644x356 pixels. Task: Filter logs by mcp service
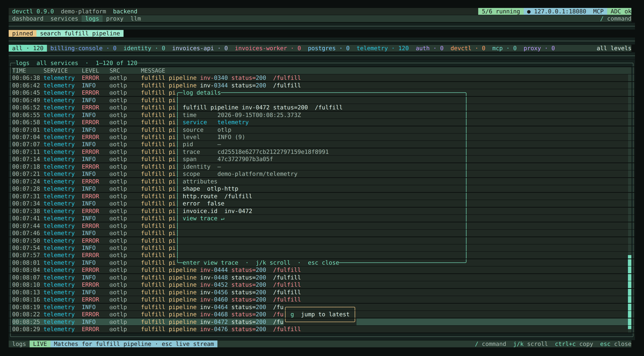click(x=504, y=48)
